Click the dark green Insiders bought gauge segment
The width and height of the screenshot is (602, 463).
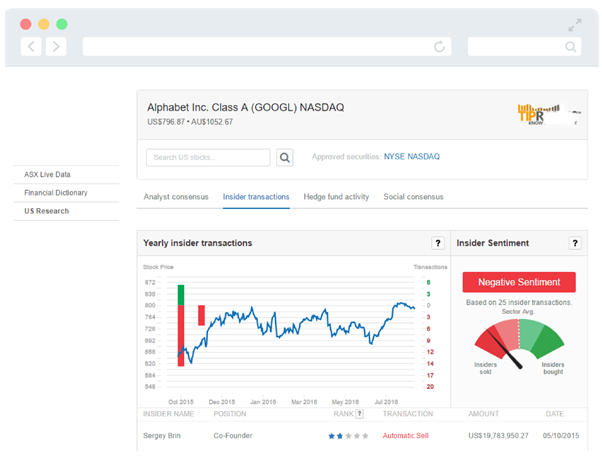(x=547, y=341)
